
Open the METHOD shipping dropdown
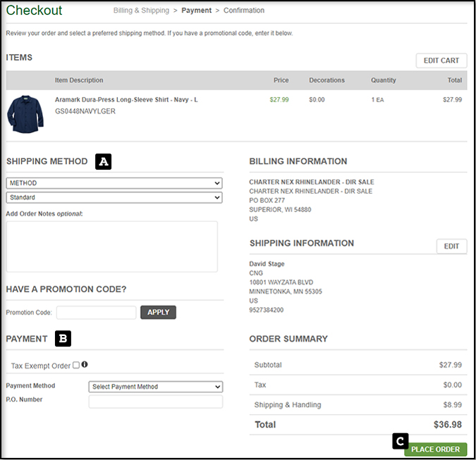(114, 183)
